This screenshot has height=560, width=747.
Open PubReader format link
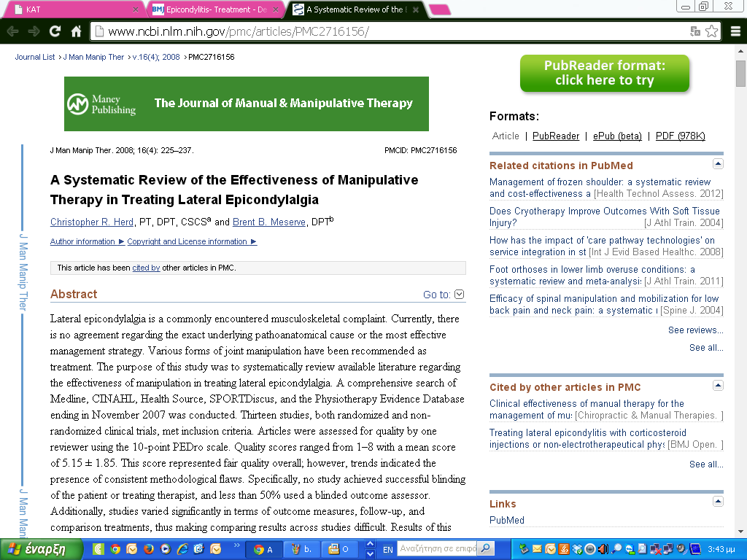[x=555, y=136]
